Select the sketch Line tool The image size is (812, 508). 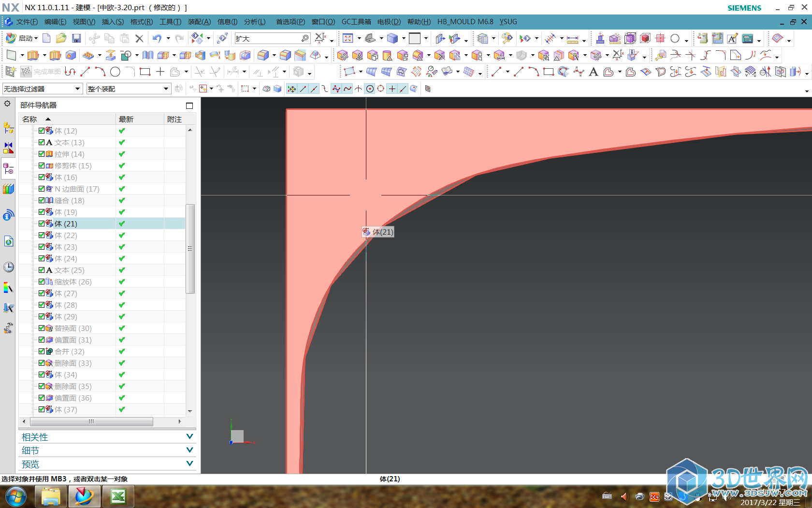pyautogui.click(x=85, y=72)
